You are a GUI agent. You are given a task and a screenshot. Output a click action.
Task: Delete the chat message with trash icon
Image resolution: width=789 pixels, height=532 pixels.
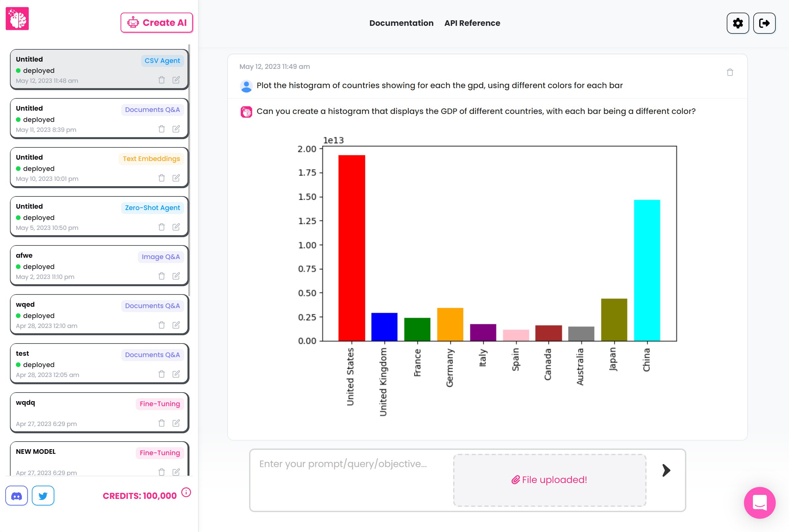(730, 72)
